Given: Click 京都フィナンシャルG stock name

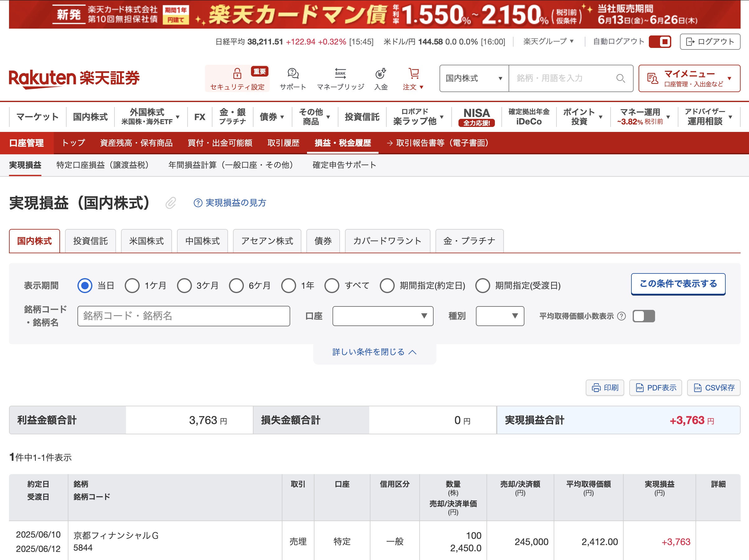Looking at the screenshot, I should pyautogui.click(x=116, y=535).
